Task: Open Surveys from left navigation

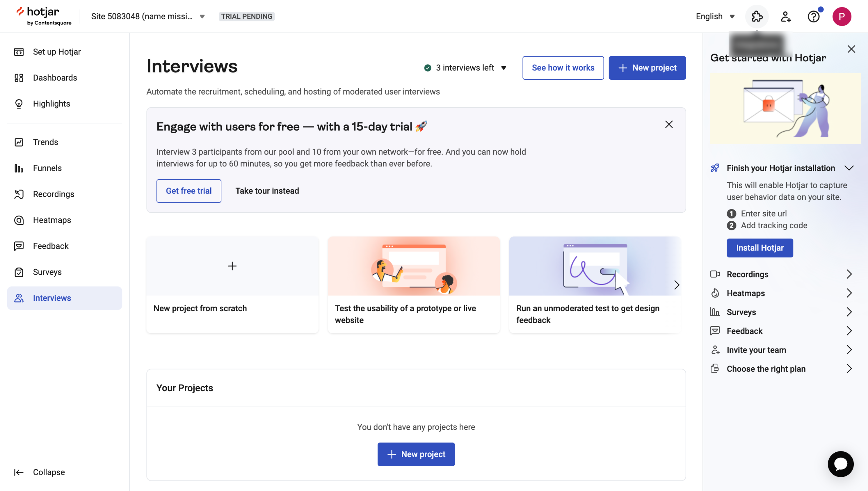Action: 47,272
